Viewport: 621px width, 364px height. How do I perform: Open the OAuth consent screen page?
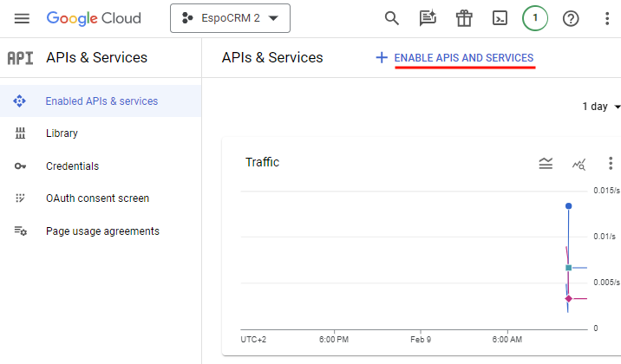97,198
